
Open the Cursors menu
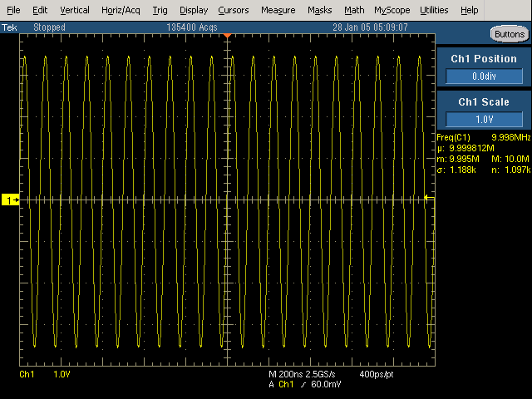(234, 10)
